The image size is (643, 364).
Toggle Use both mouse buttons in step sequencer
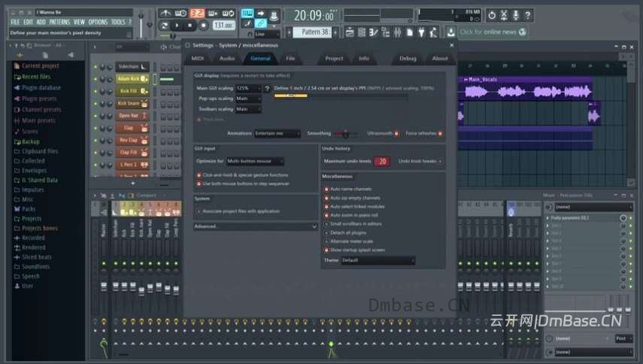click(x=199, y=184)
